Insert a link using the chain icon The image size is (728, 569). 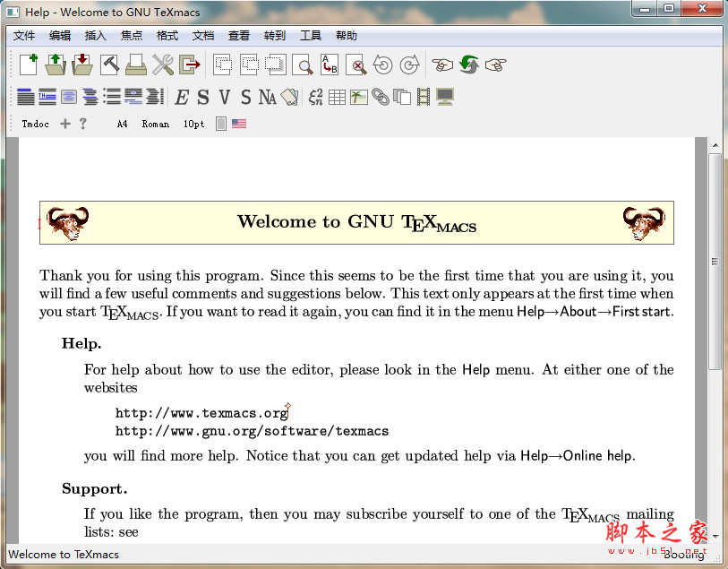tap(381, 97)
